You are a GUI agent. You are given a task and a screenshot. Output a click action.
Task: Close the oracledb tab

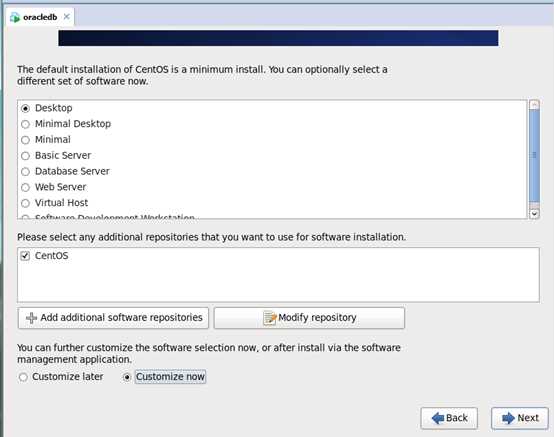pos(66,17)
